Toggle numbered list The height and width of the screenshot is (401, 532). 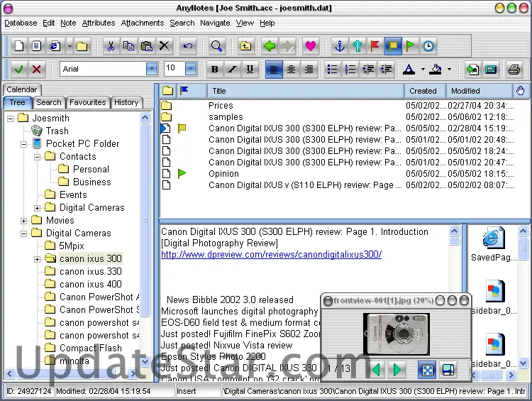[x=350, y=70]
